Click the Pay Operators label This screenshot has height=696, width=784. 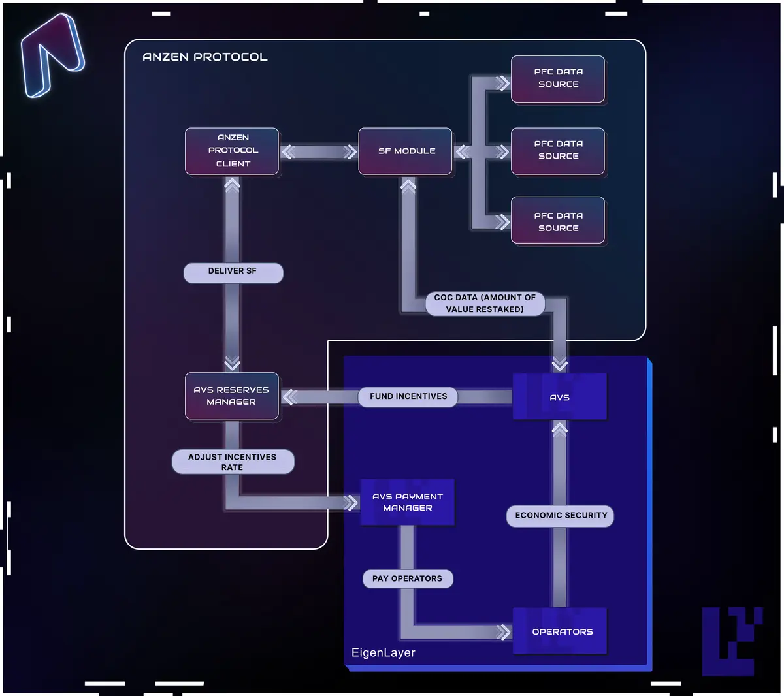(x=407, y=579)
